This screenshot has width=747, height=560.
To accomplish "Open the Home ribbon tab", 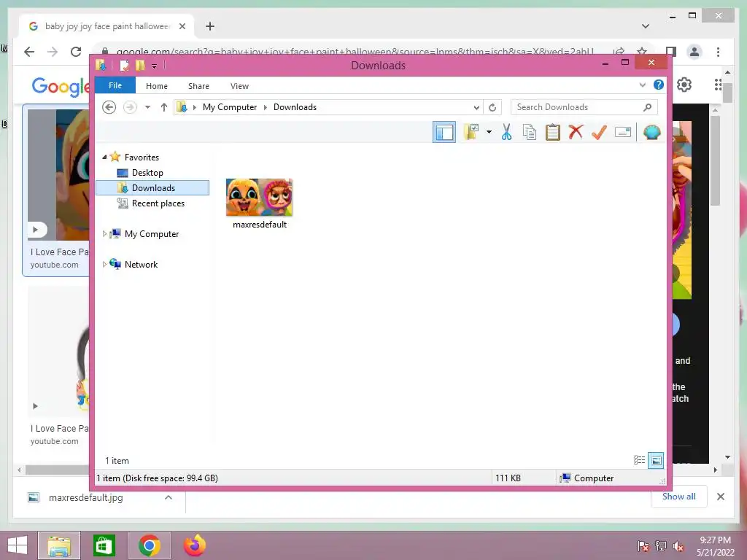I will 157,86.
